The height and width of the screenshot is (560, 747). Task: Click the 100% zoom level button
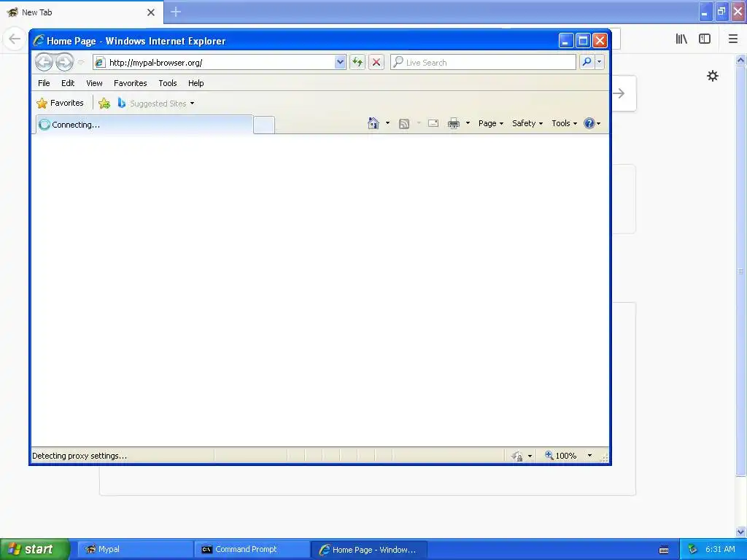(x=561, y=456)
